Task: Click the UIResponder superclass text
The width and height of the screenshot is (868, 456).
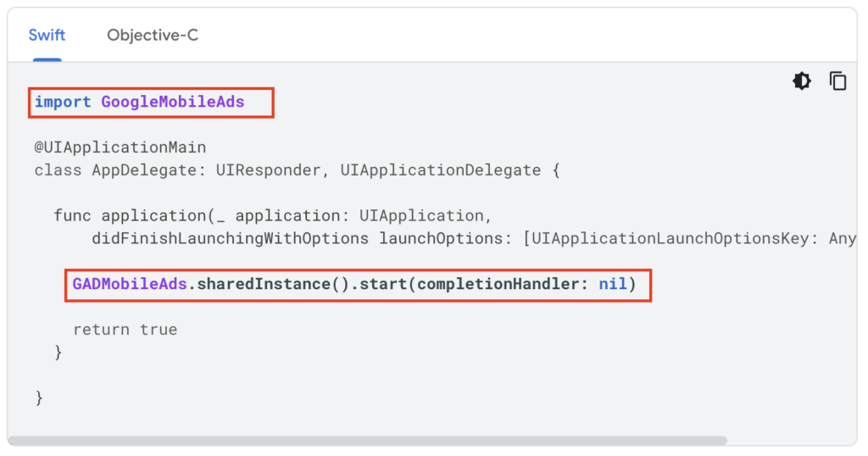Action: (268, 170)
